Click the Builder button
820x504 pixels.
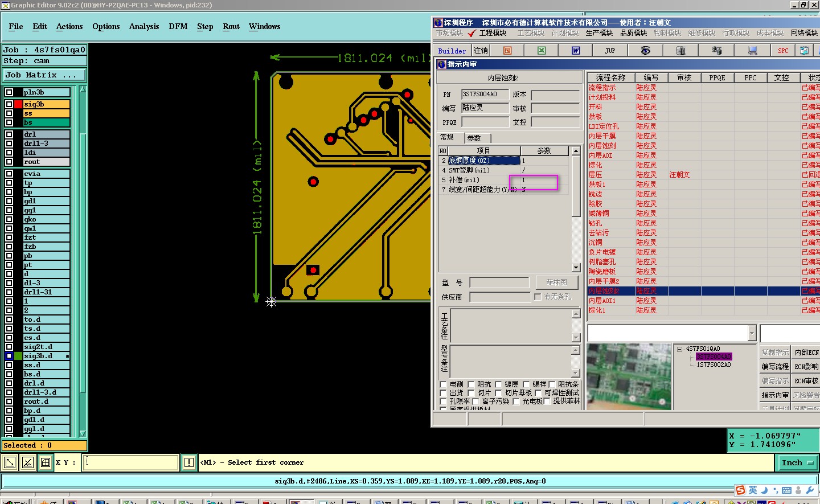click(452, 51)
